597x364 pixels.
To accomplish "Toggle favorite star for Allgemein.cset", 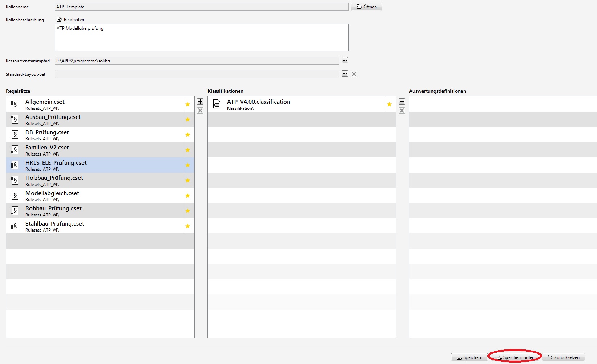I will coord(188,104).
